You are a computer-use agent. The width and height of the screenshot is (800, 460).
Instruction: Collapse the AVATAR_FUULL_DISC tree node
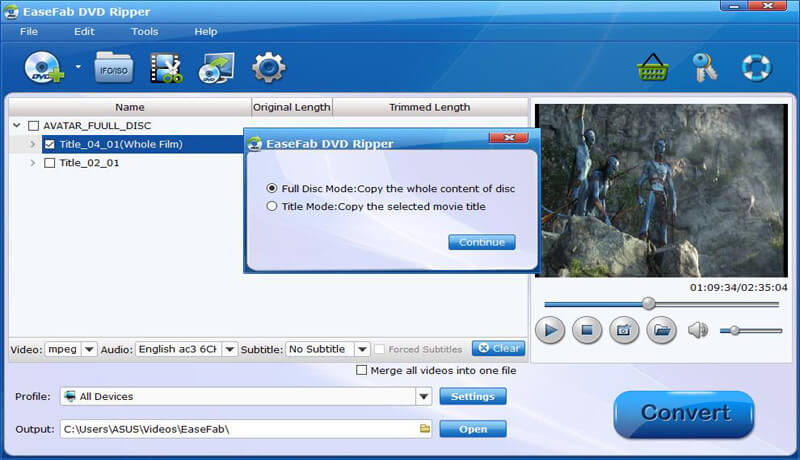(x=17, y=125)
